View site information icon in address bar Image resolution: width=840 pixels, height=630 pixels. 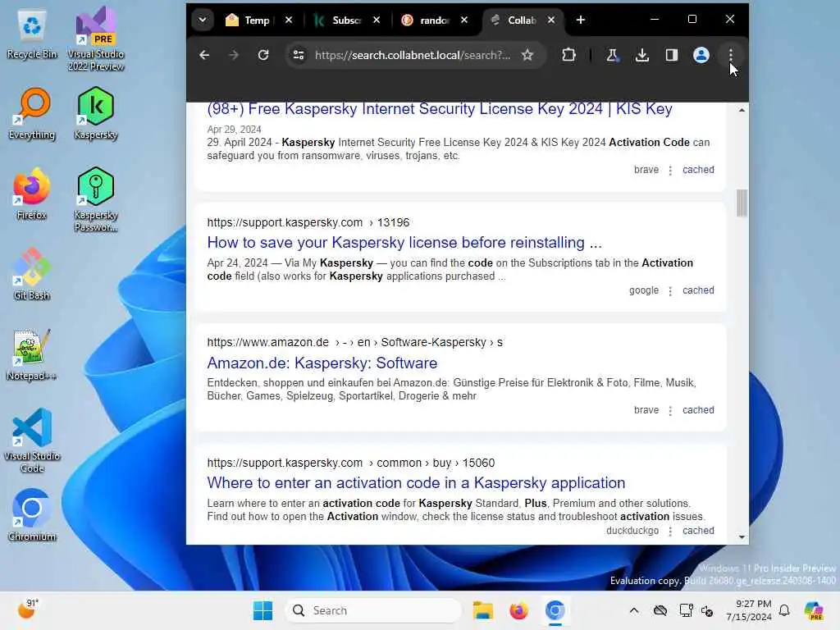click(x=299, y=55)
